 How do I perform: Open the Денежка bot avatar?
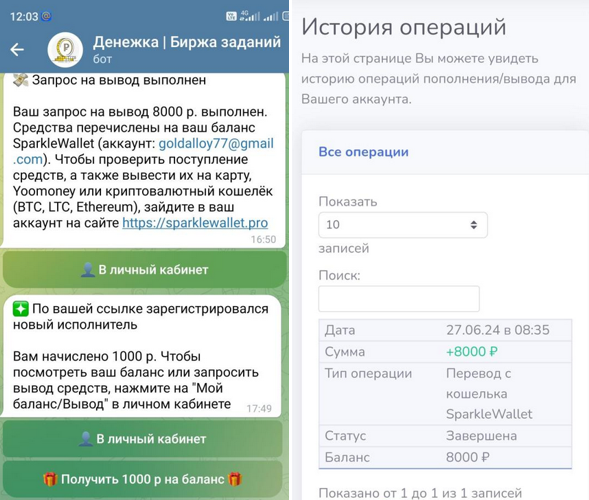pos(65,50)
